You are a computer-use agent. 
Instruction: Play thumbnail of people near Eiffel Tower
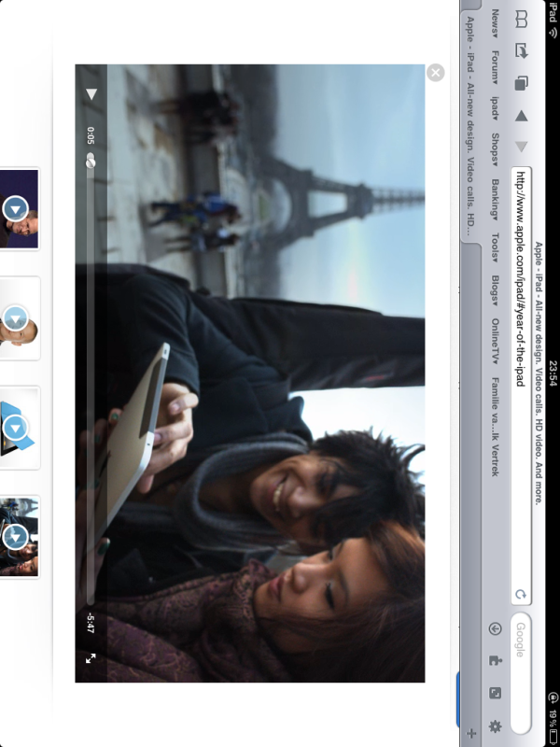click(x=20, y=536)
